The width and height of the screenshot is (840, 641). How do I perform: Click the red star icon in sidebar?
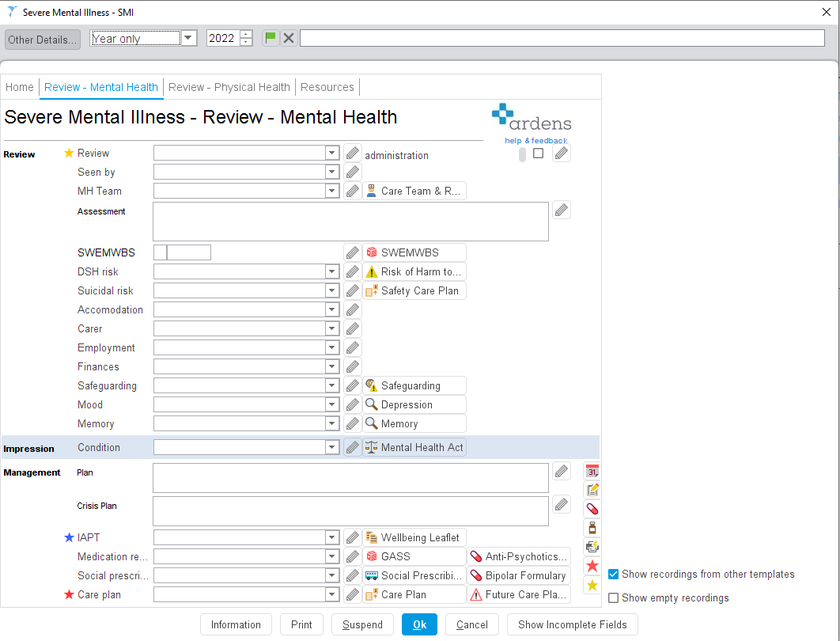[592, 566]
